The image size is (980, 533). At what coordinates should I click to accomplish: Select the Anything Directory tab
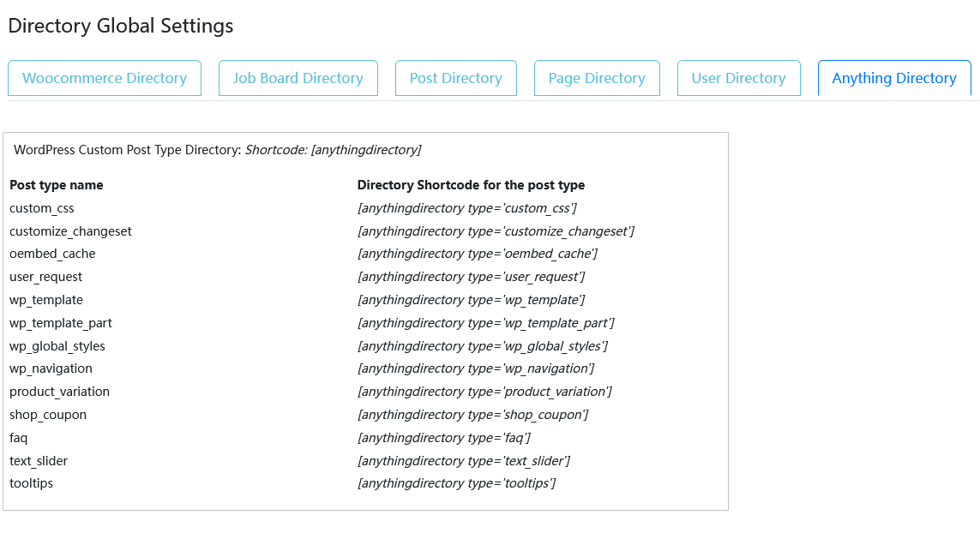click(894, 78)
